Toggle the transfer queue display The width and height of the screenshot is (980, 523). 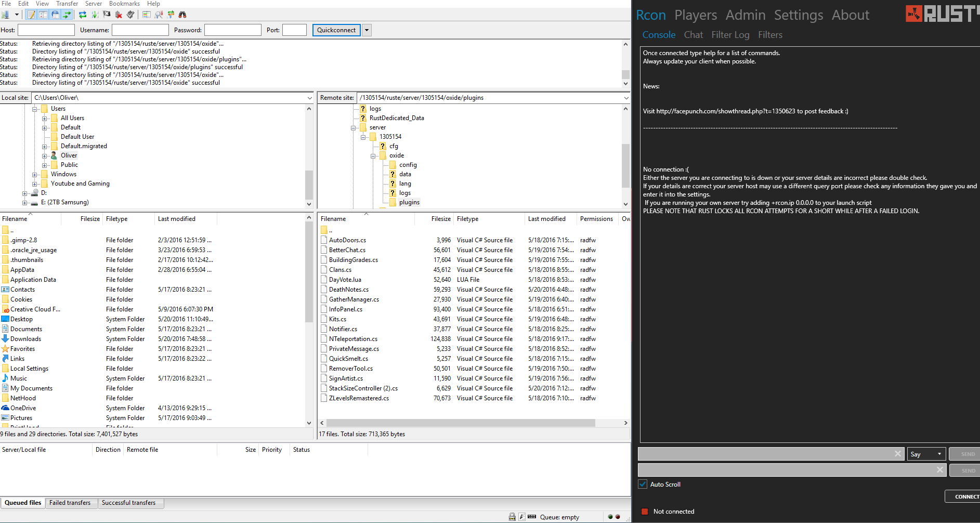[67, 15]
